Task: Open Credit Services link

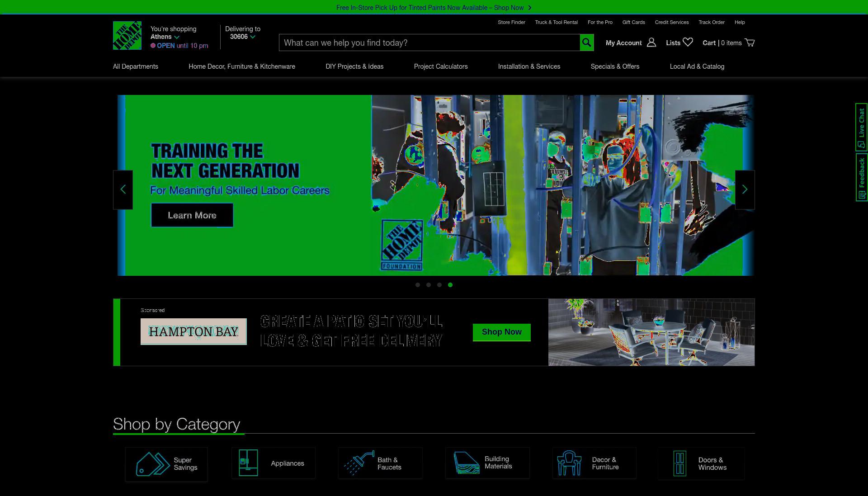Action: click(672, 22)
